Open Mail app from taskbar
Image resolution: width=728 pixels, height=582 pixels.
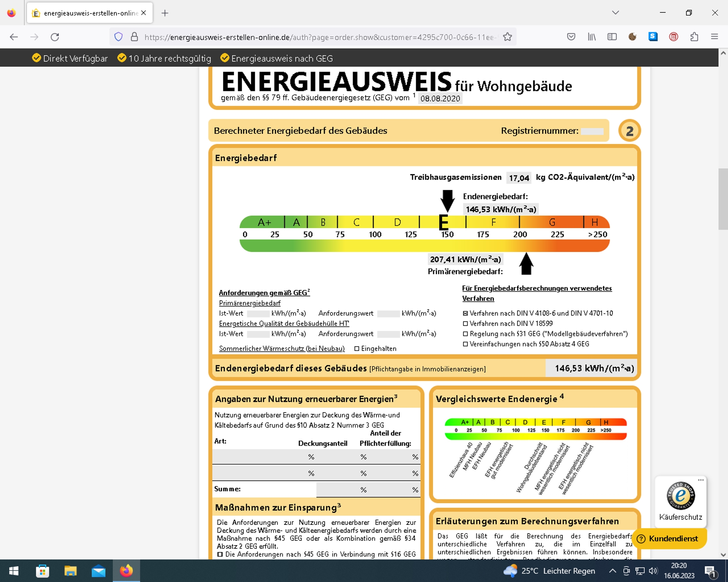click(99, 571)
